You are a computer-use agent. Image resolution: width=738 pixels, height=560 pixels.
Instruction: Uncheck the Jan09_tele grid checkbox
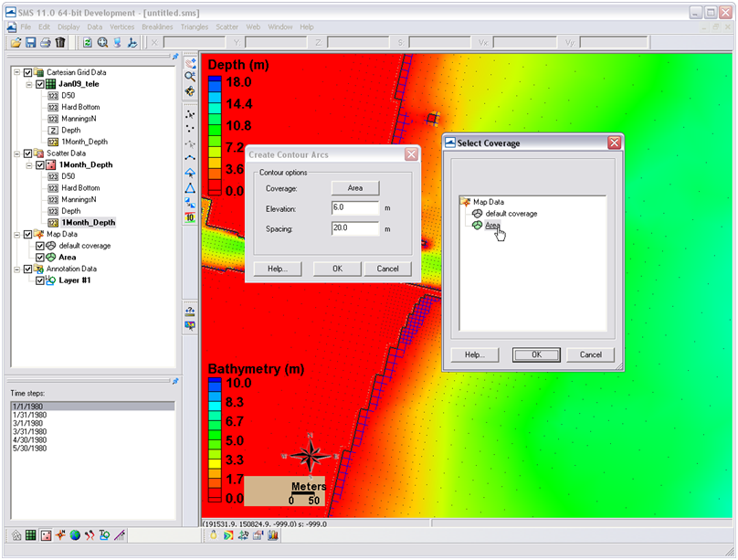click(x=40, y=84)
